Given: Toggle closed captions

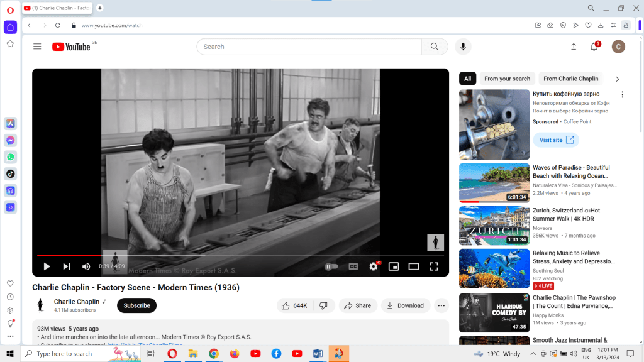Looking at the screenshot, I should [353, 266].
